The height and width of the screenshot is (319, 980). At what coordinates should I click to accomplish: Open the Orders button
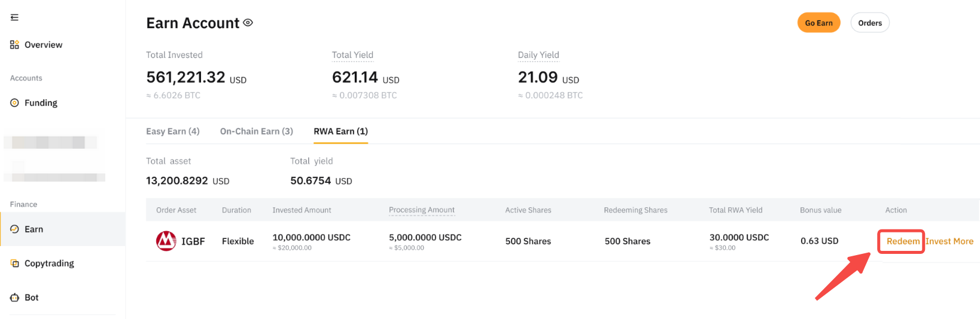click(x=870, y=23)
